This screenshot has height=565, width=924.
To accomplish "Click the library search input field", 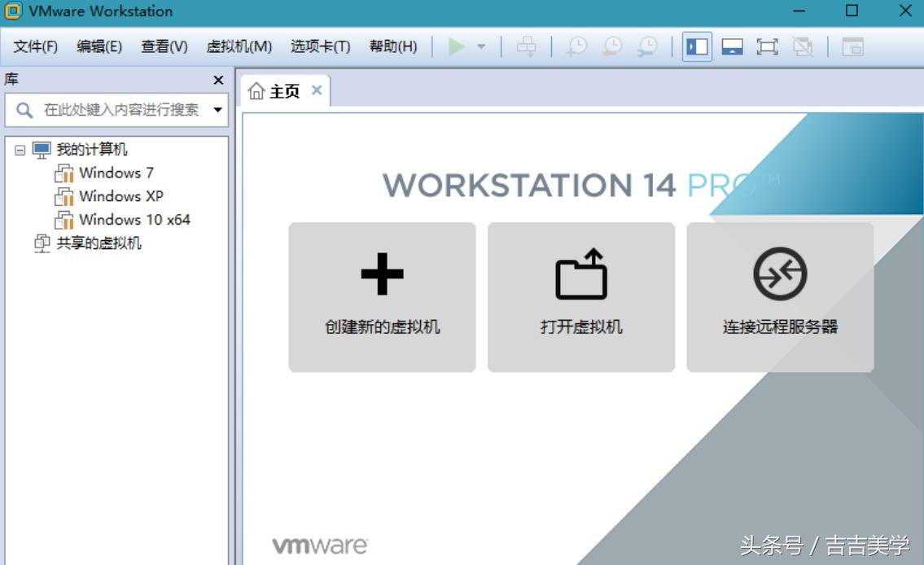I will pos(120,110).
